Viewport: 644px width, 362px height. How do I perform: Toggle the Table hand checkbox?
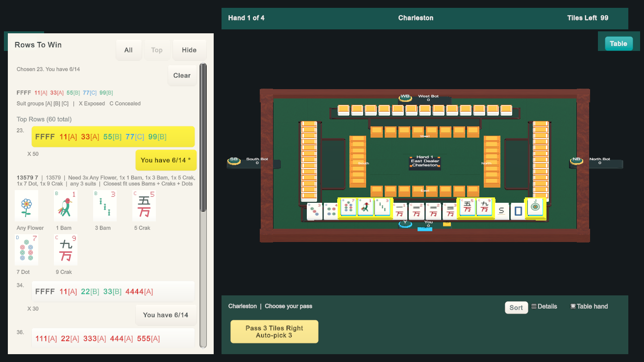point(573,306)
